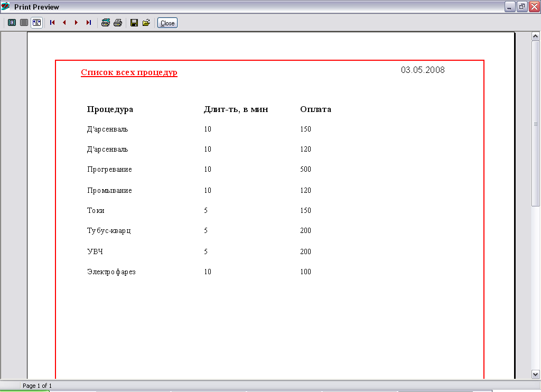Screen dimensions: 541x392
Task: Click the Print Preview application icon in title bar
Action: coord(5,6)
